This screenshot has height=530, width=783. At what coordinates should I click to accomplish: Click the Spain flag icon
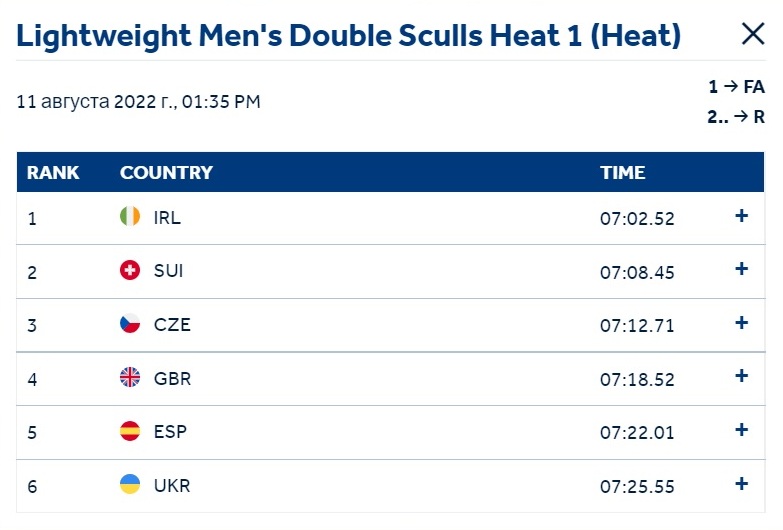coord(130,431)
